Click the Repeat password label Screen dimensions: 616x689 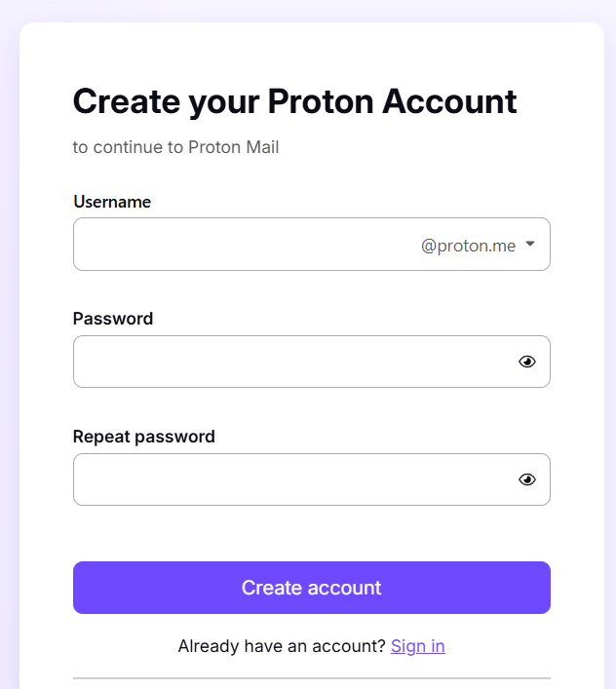coord(143,437)
